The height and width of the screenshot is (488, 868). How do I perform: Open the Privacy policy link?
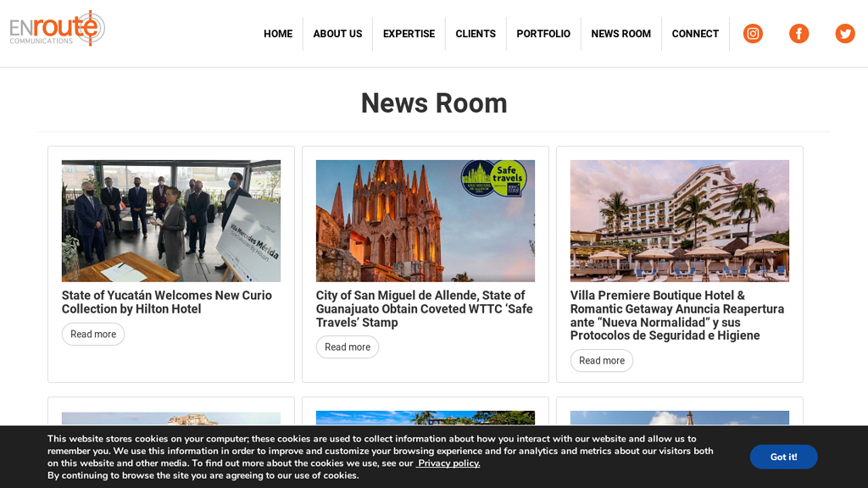pyautogui.click(x=448, y=463)
